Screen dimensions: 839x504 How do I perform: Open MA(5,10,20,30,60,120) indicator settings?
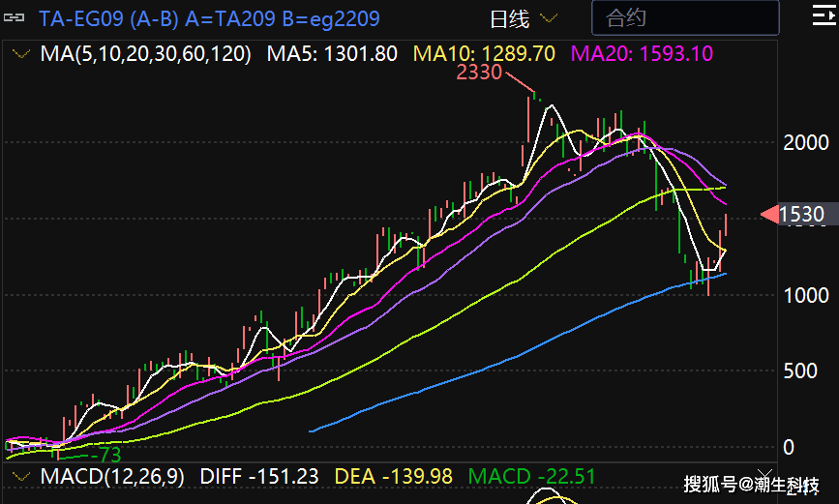pyautogui.click(x=145, y=54)
